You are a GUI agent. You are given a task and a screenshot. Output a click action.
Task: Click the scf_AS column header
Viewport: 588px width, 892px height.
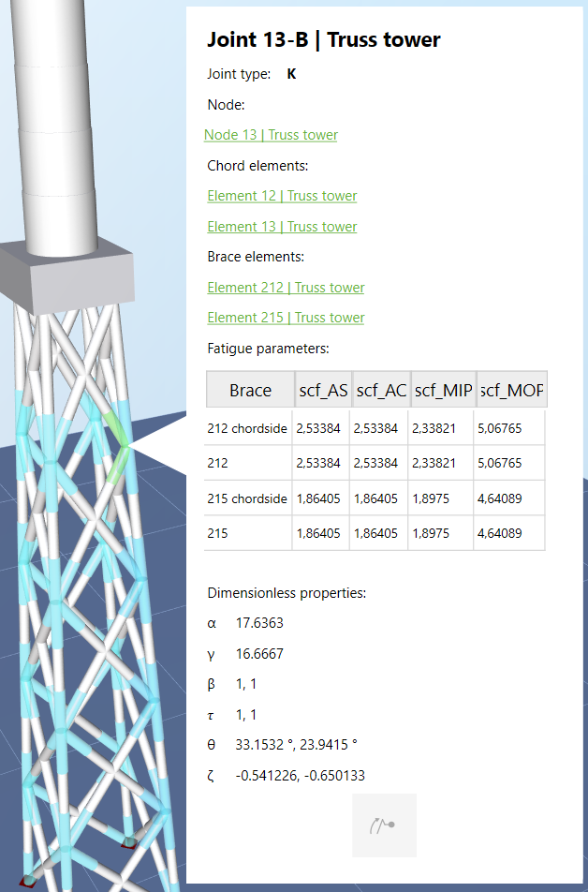(323, 390)
